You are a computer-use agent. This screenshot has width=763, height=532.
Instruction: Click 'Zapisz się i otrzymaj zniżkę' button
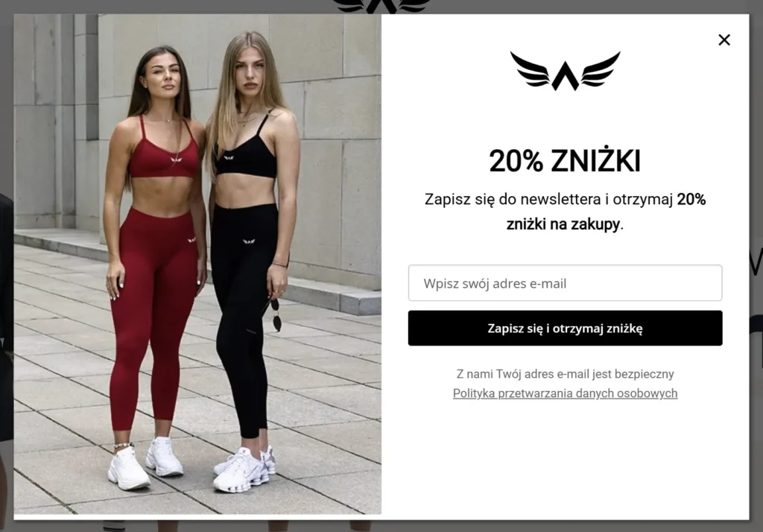[565, 328]
